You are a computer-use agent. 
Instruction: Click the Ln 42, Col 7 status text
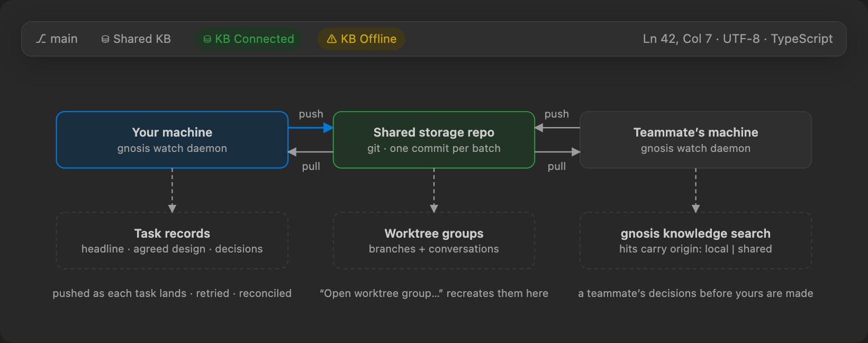coord(677,39)
